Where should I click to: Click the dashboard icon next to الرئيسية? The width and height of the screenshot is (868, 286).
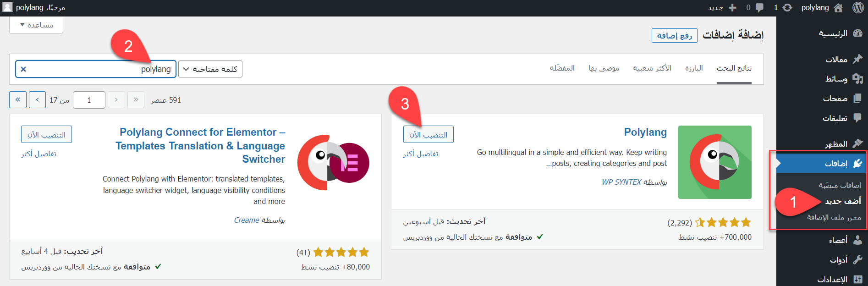(x=858, y=33)
